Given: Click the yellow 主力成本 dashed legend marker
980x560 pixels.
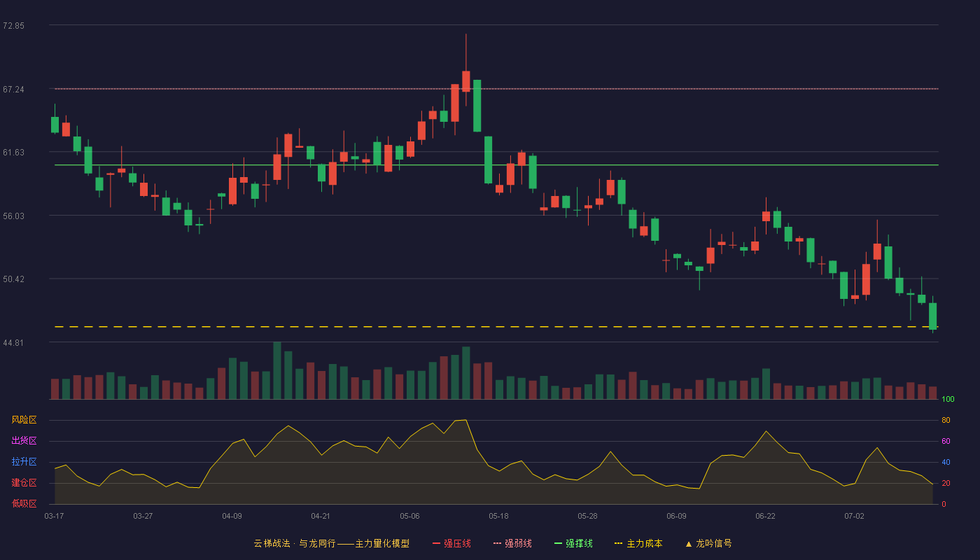Looking at the screenshot, I should [x=618, y=544].
